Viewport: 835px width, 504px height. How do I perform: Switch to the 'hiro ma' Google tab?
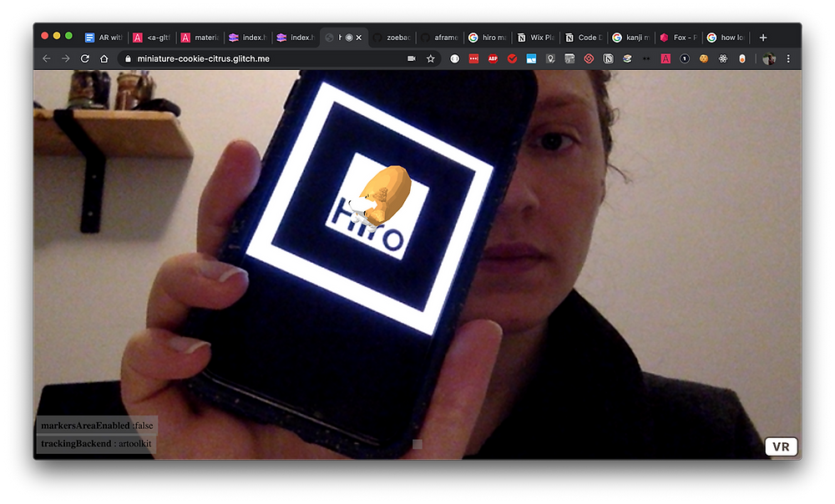(488, 38)
